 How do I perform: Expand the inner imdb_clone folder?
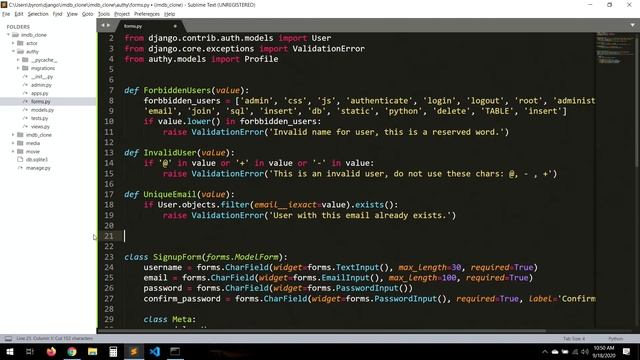pyautogui.click(x=13, y=135)
